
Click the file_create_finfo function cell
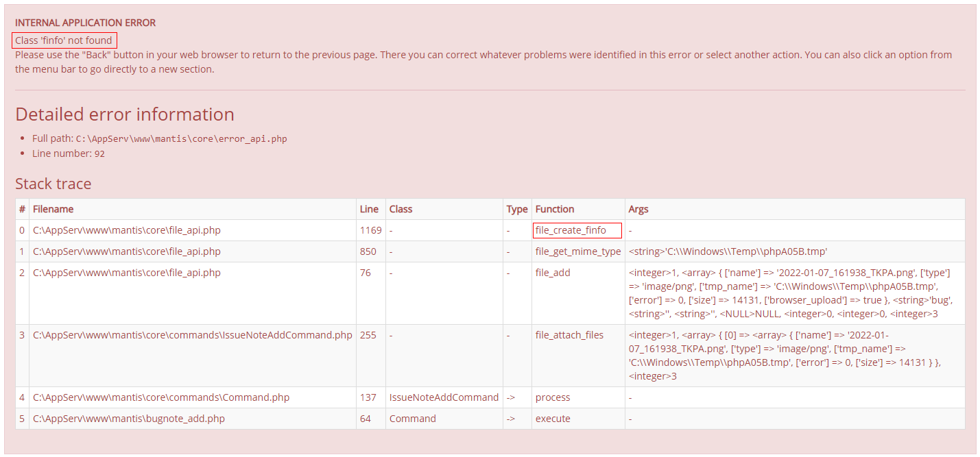click(x=571, y=230)
